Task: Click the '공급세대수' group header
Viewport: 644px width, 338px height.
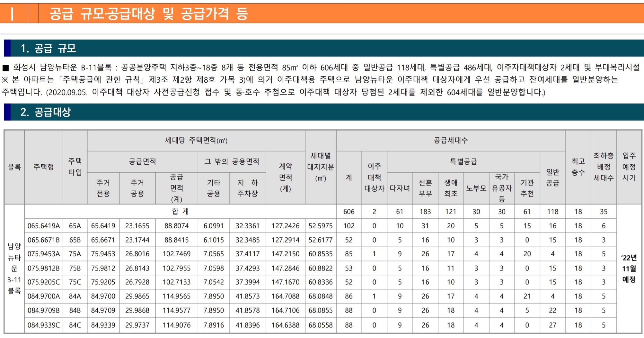Action: pyautogui.click(x=451, y=141)
